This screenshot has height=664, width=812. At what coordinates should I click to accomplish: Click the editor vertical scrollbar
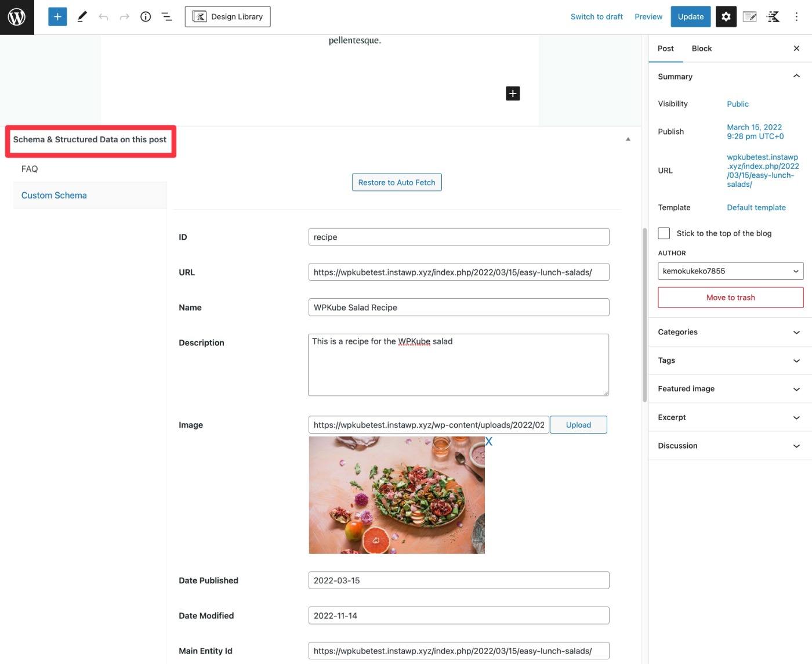tap(644, 315)
